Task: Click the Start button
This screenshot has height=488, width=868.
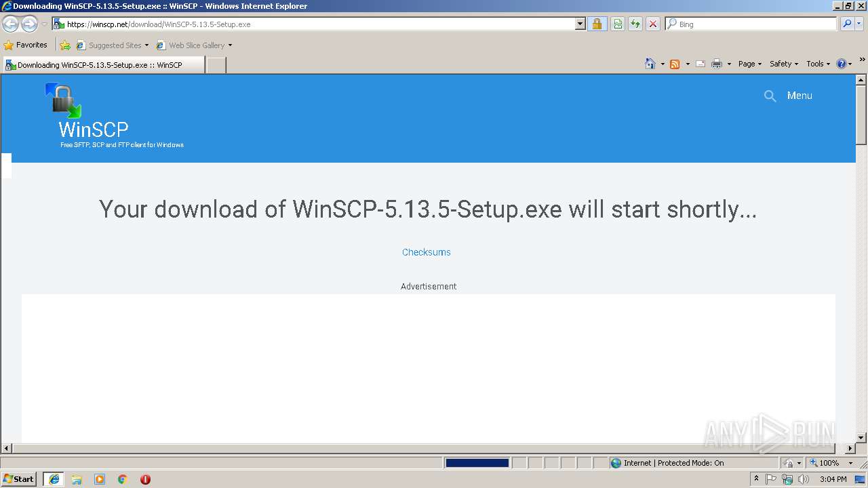Action: (19, 479)
